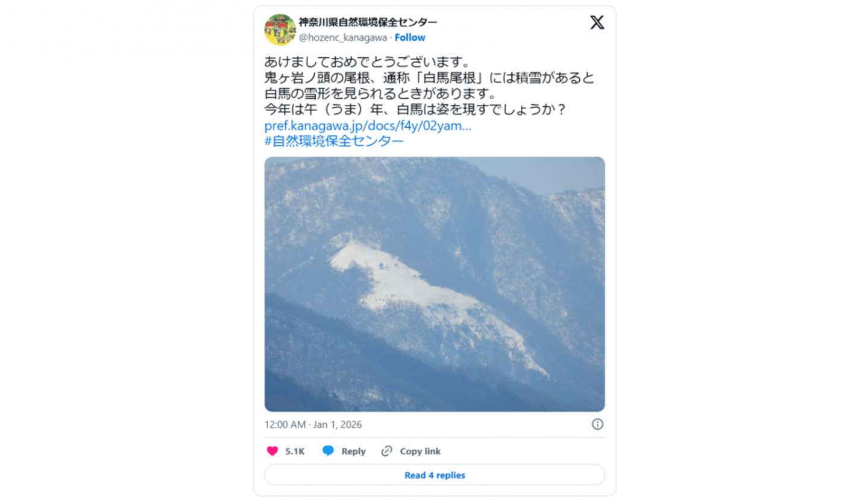Open the #自然環境保全センター hashtag

click(334, 142)
